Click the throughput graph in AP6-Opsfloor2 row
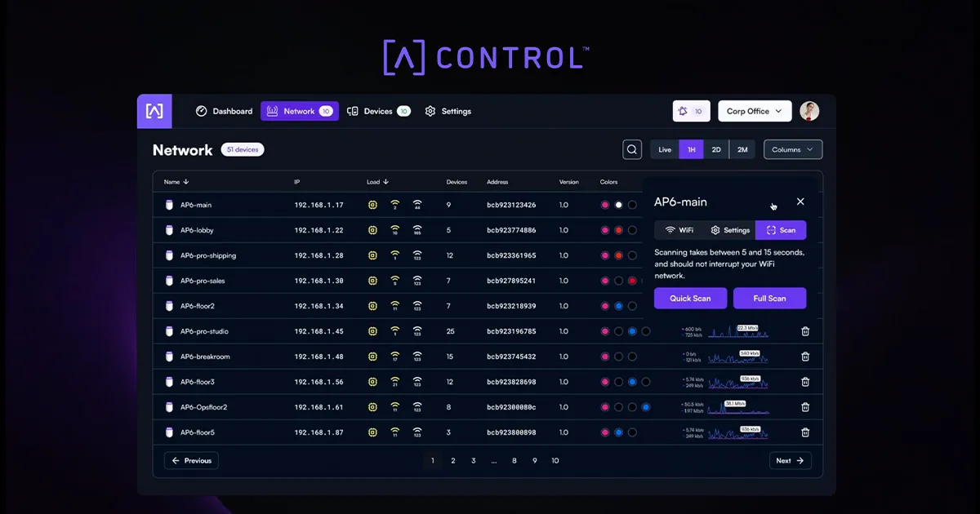This screenshot has width=980, height=514. click(737, 407)
